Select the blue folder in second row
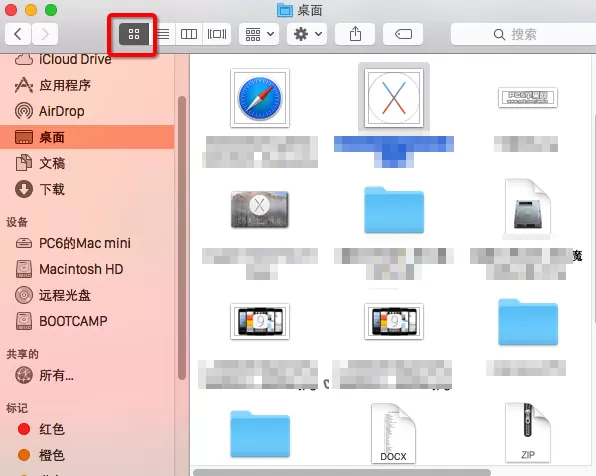This screenshot has width=596, height=476. [394, 210]
